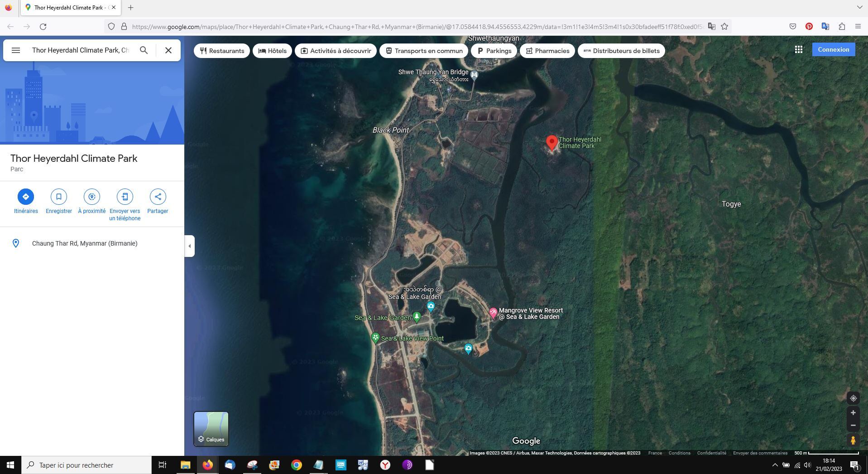The width and height of the screenshot is (868, 474).
Task: Open the Google Maps hamburger menu
Action: click(16, 50)
